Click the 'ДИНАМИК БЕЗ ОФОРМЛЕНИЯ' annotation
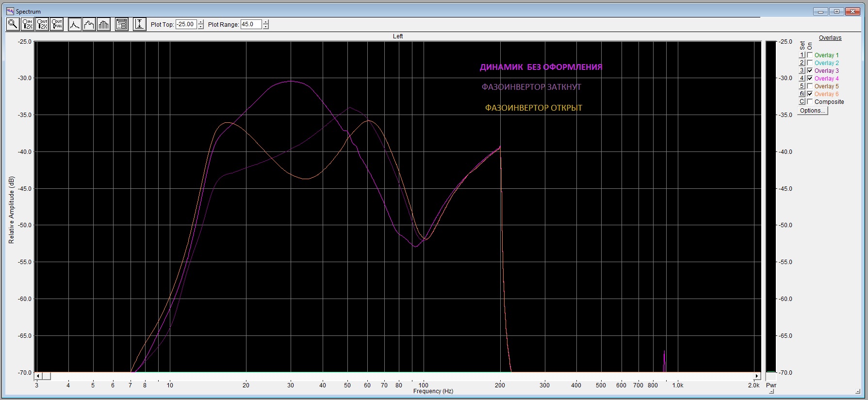The height and width of the screenshot is (400, 868). (x=541, y=67)
